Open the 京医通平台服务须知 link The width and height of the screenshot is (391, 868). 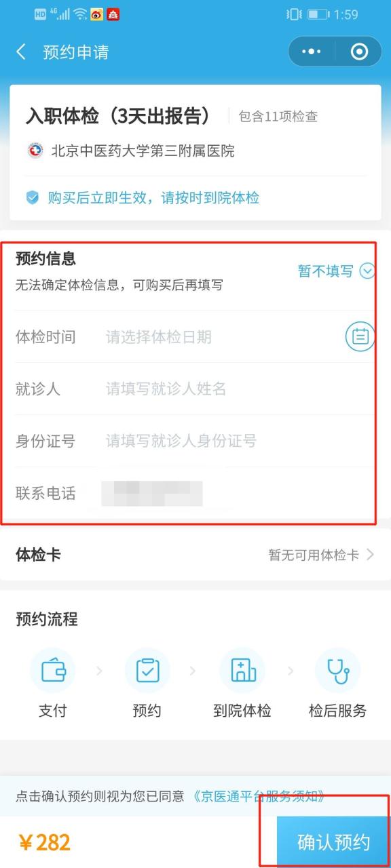(x=258, y=796)
